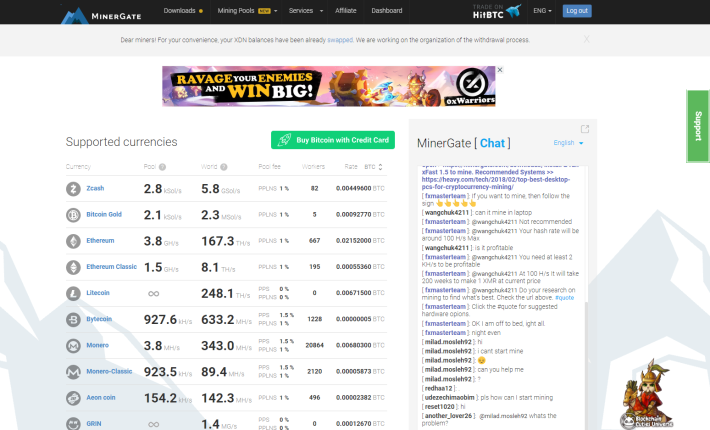This screenshot has height=430, width=710.
Task: Open the Litecoin currency link
Action: (x=98, y=293)
